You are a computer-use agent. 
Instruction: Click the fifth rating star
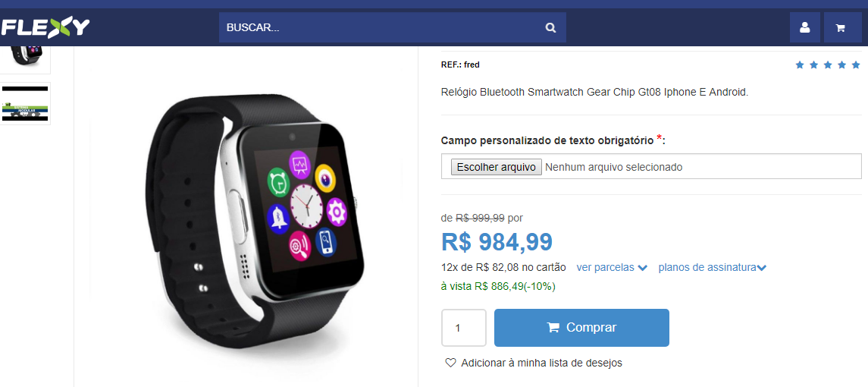[x=857, y=64]
